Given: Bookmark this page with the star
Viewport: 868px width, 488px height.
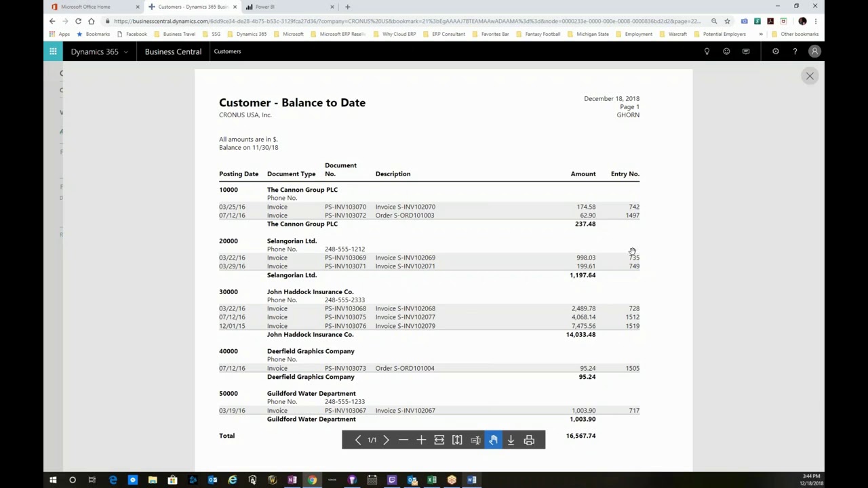Looking at the screenshot, I should tap(727, 21).
